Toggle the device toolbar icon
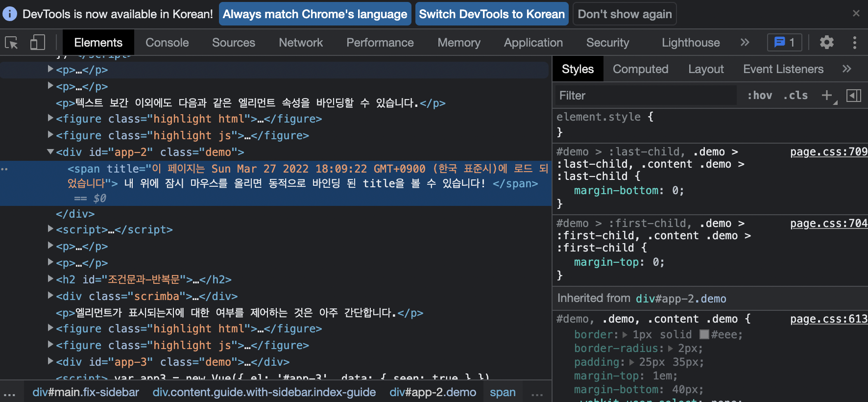868x402 pixels. tap(38, 43)
